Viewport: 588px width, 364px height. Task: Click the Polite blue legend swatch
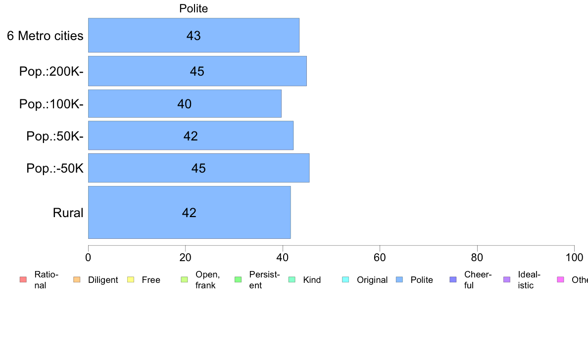[399, 279]
